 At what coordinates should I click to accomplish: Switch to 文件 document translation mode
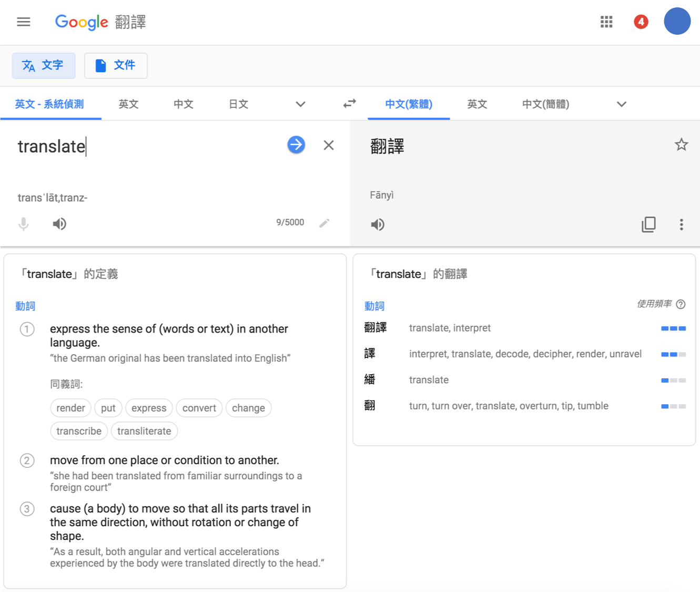click(116, 65)
